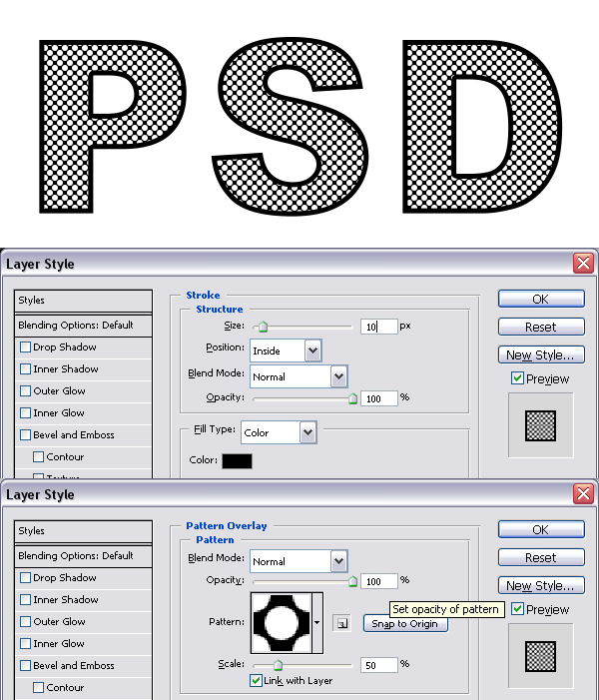Click the pattern Opacity slider handle
Screen dimensions: 599x700
point(352,581)
